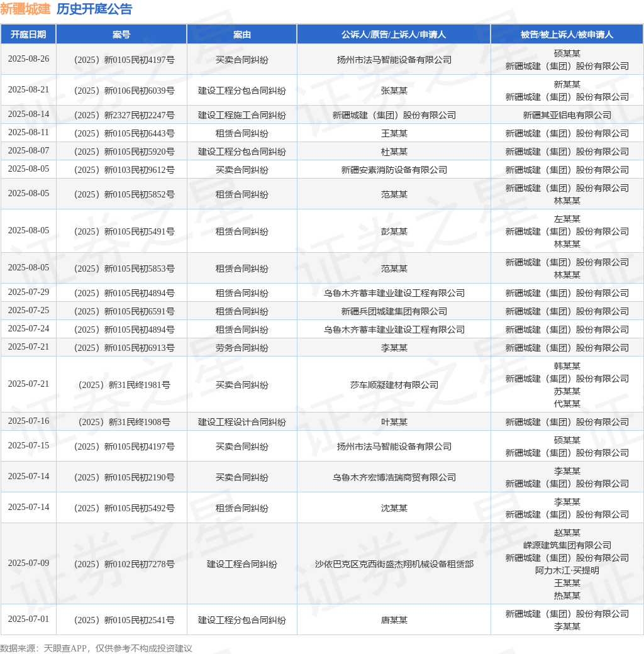The width and height of the screenshot is (644, 654).
Task: Click the 建设工程施工合同纠纷 cause cell
Action: tap(242, 115)
